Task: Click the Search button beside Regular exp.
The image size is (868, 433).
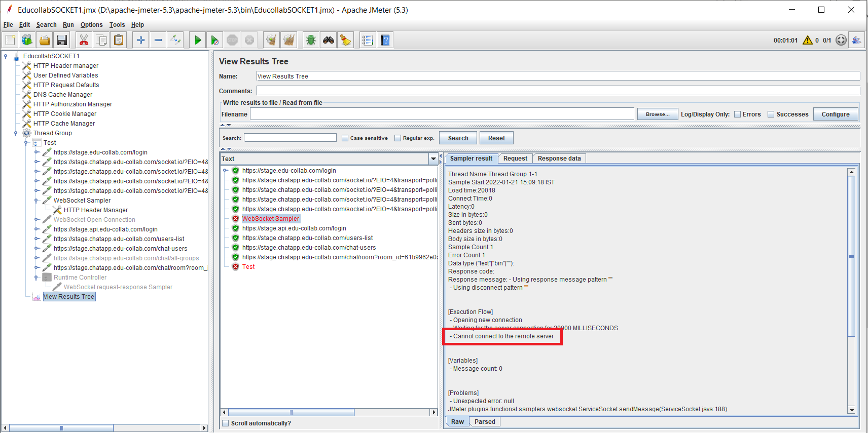Action: point(458,138)
